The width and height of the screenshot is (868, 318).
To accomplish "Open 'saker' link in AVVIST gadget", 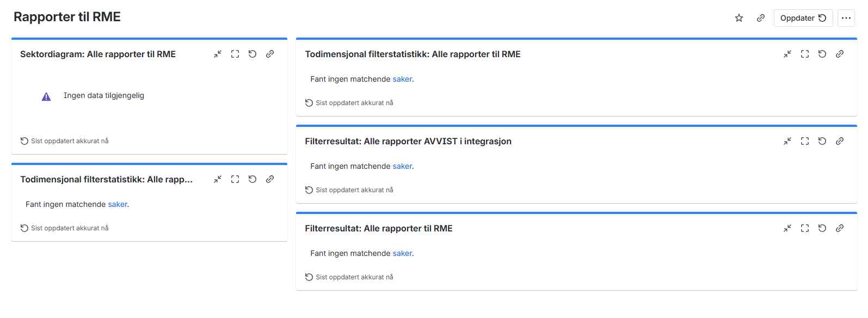I will (x=402, y=166).
